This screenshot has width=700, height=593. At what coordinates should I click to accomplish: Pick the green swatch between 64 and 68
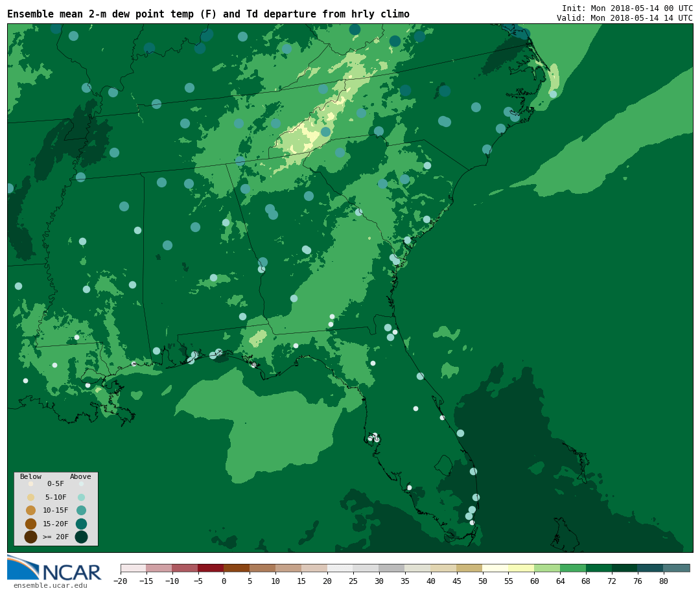pyautogui.click(x=573, y=568)
